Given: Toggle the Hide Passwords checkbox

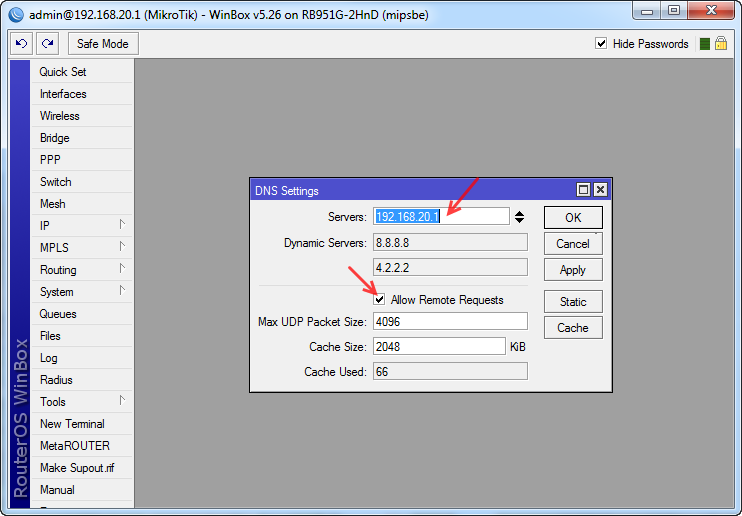Looking at the screenshot, I should [x=601, y=44].
